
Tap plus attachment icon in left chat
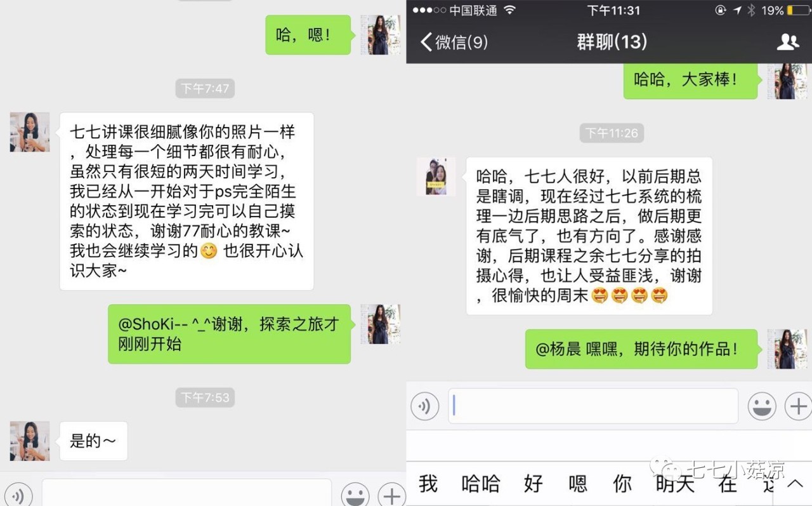click(x=392, y=495)
